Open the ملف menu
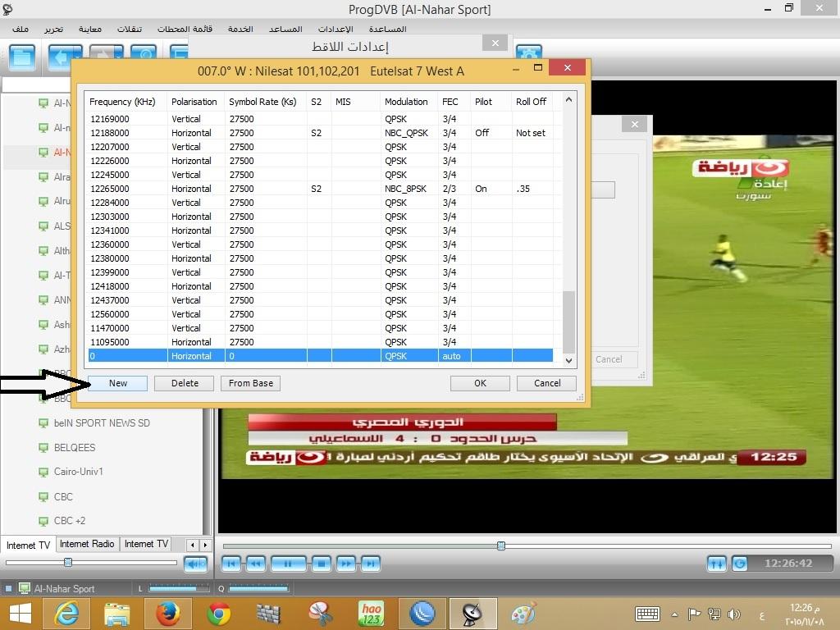The image size is (840, 630). coord(21,29)
